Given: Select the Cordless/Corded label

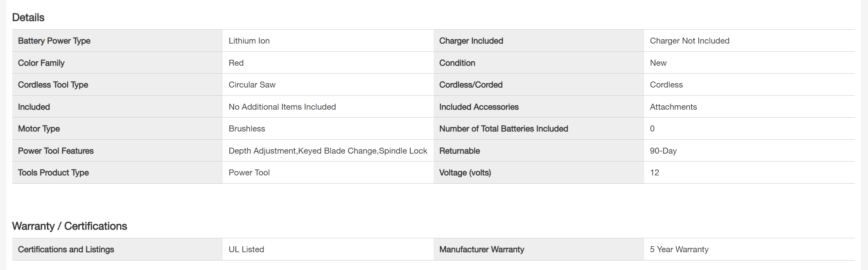Looking at the screenshot, I should [x=471, y=85].
